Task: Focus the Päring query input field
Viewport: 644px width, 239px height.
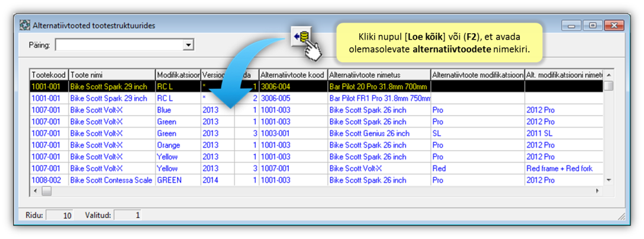Action: coord(120,45)
